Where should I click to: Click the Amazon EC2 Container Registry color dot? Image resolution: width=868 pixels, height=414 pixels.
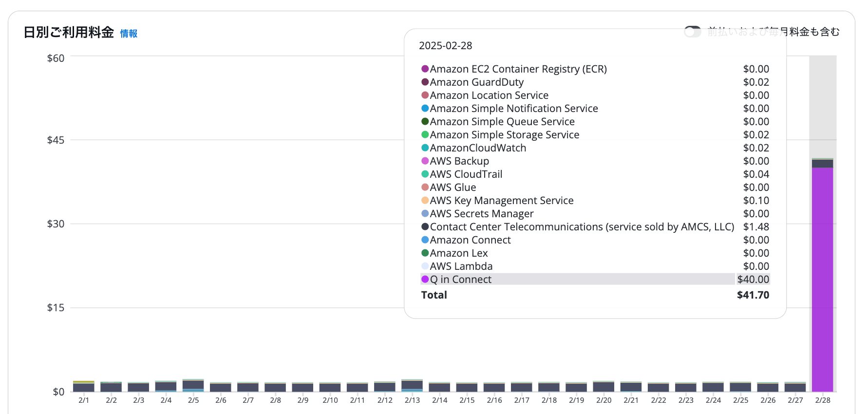click(x=425, y=69)
